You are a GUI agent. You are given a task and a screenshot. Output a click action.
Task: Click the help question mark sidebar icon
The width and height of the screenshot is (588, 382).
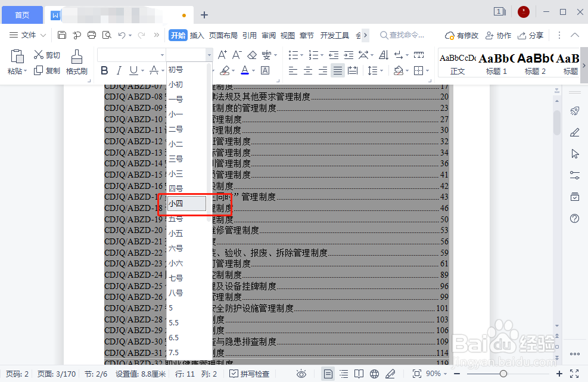[x=574, y=218]
